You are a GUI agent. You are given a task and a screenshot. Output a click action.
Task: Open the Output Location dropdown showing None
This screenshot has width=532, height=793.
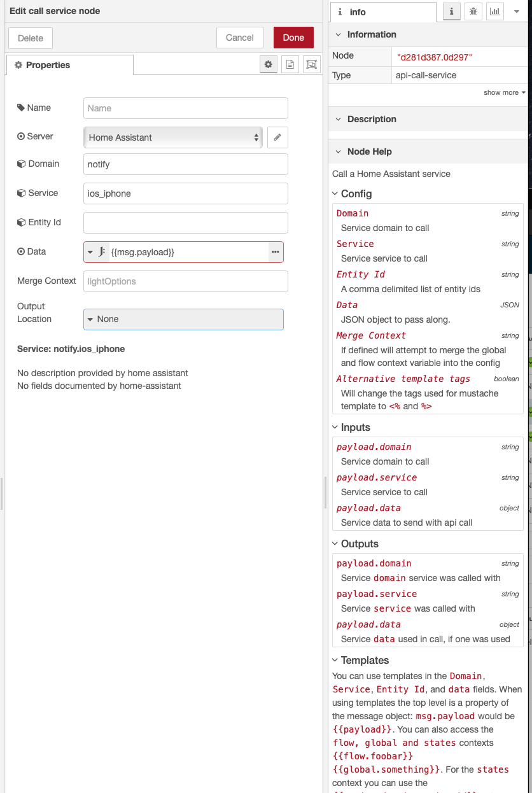pyautogui.click(x=183, y=319)
